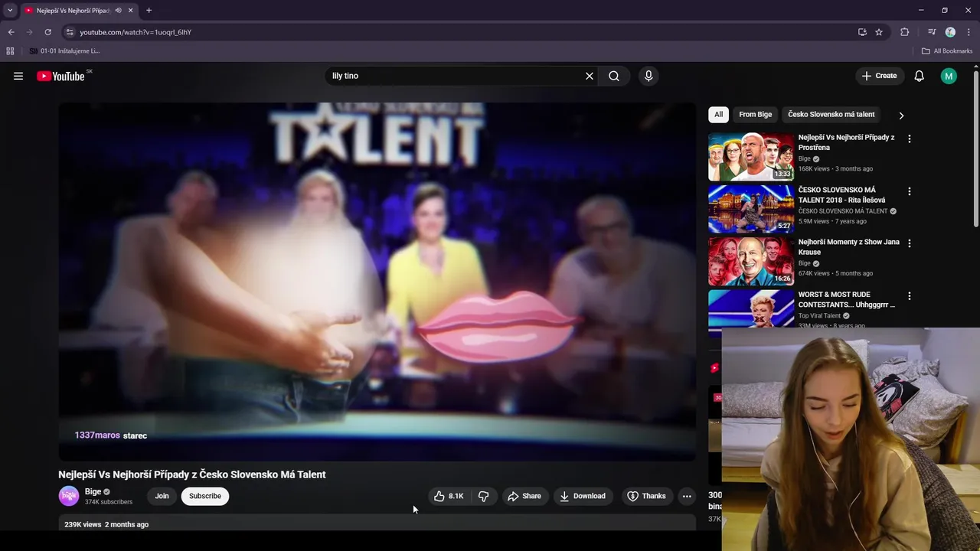This screenshot has height=551, width=980.
Task: Click the magnifier search button
Action: pos(614,76)
